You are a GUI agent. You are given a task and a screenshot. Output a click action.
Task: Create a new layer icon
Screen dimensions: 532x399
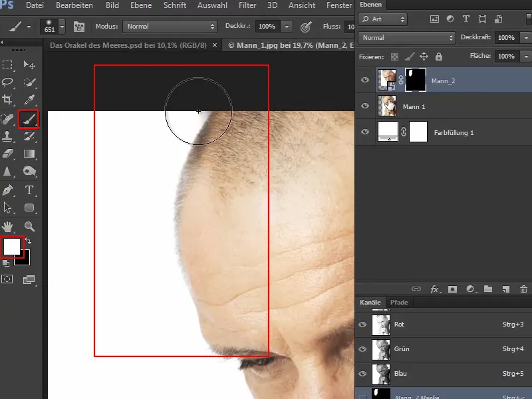coord(506,289)
